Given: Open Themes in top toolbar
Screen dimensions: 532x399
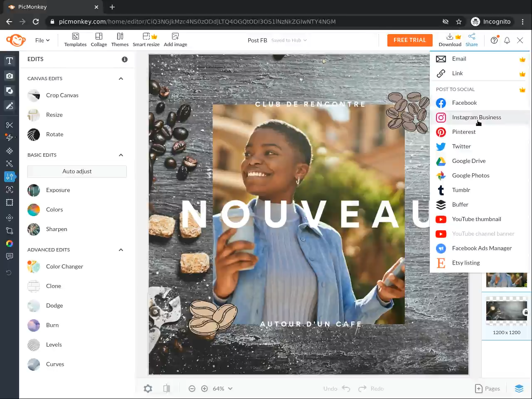Looking at the screenshot, I should point(120,40).
